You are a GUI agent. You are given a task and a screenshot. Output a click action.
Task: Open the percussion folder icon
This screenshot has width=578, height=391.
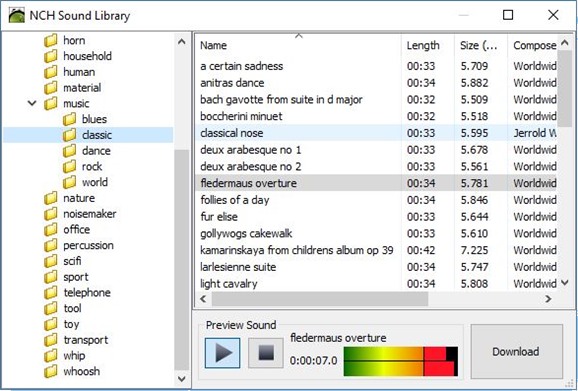click(51, 246)
